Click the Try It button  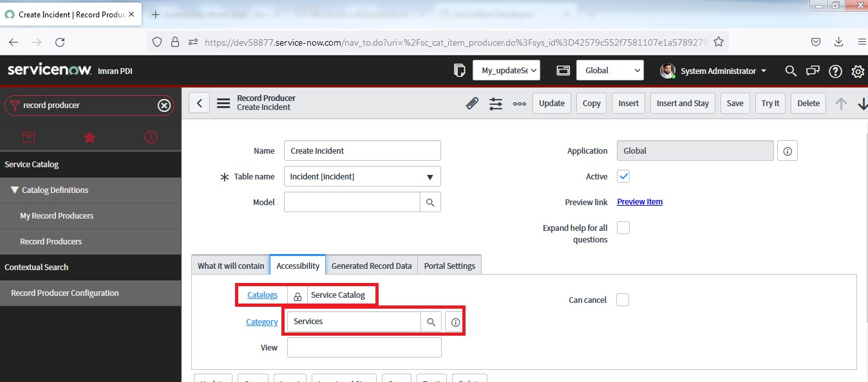click(x=770, y=103)
